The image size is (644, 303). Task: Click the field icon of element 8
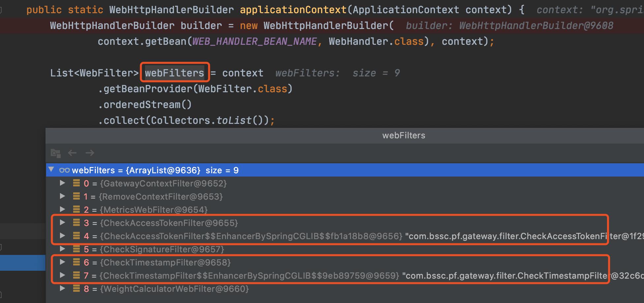76,289
